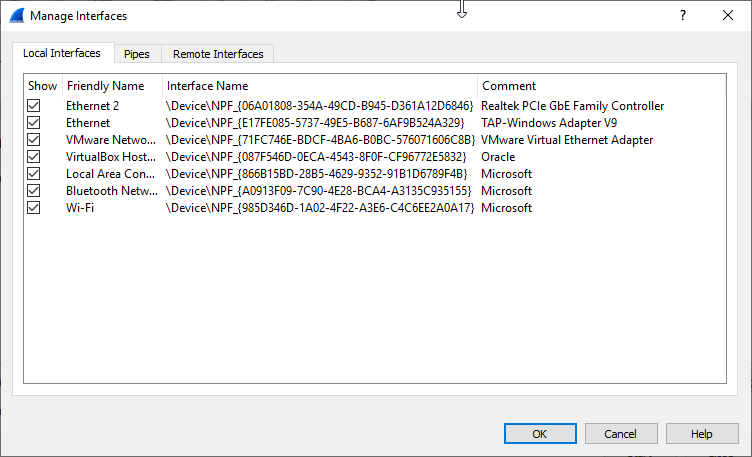Close the Manage Interfaces dialog
The image size is (752, 457).
click(728, 16)
